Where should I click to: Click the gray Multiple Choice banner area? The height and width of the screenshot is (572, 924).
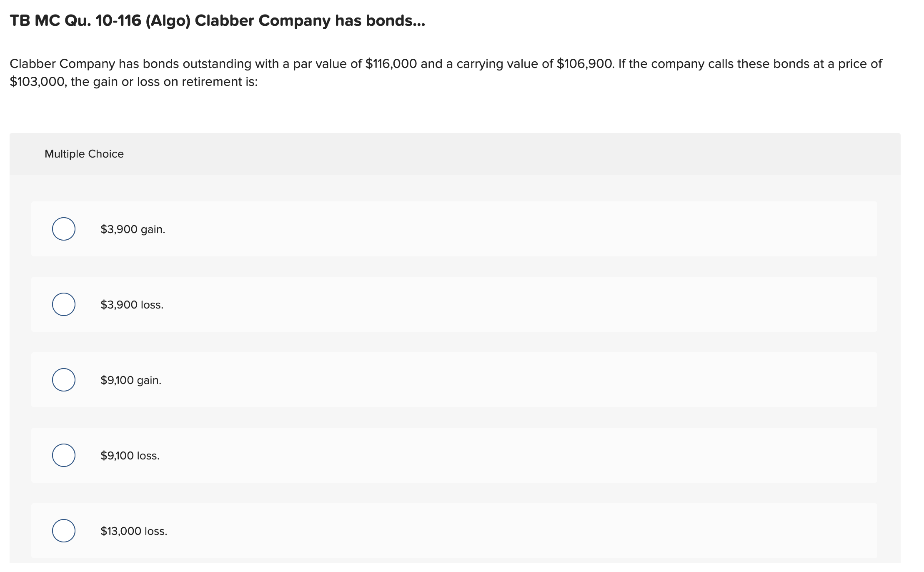pos(458,153)
